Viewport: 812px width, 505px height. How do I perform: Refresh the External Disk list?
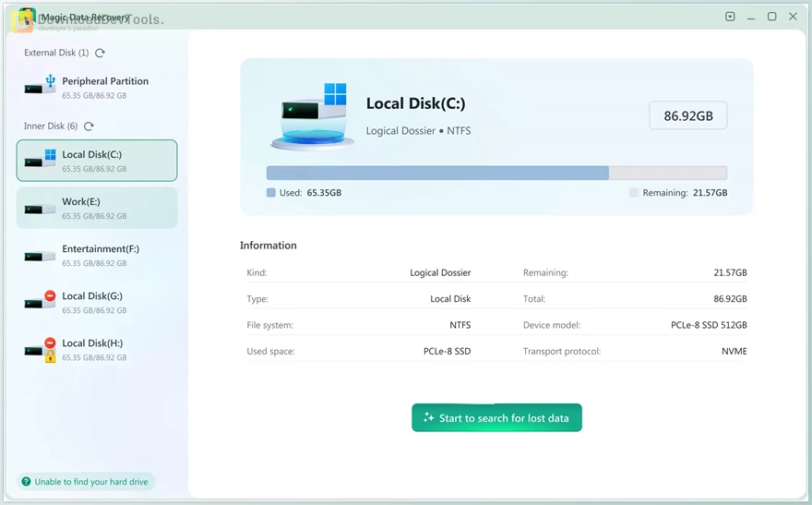point(100,54)
